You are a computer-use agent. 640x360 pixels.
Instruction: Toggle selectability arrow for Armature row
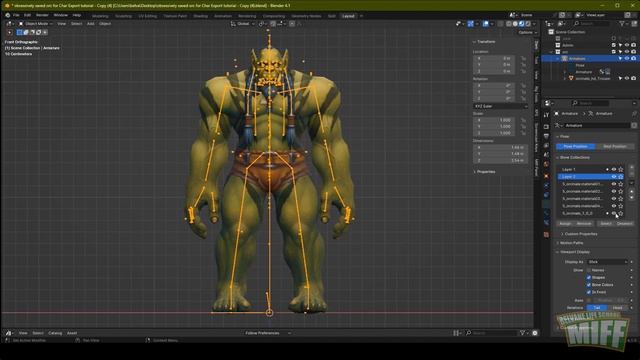click(620, 58)
